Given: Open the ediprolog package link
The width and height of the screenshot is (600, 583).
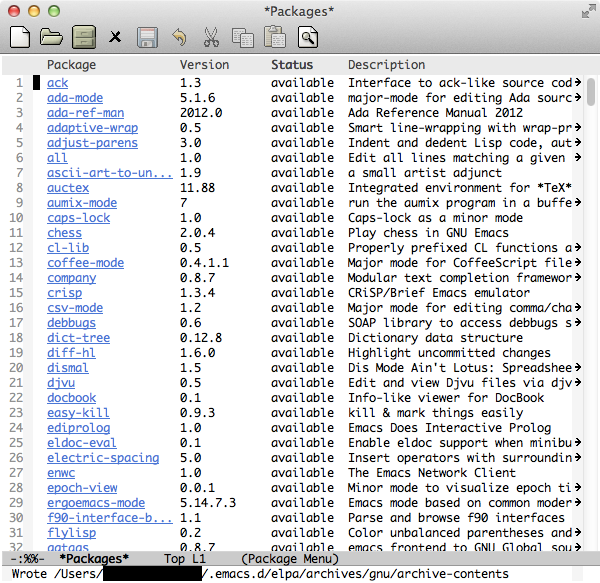Looking at the screenshot, I should (x=78, y=428).
